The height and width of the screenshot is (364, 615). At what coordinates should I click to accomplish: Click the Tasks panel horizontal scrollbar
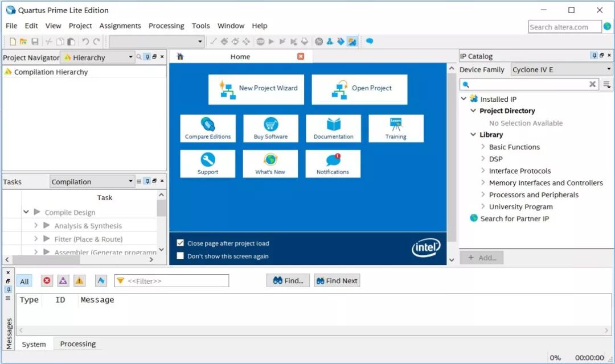click(80, 259)
